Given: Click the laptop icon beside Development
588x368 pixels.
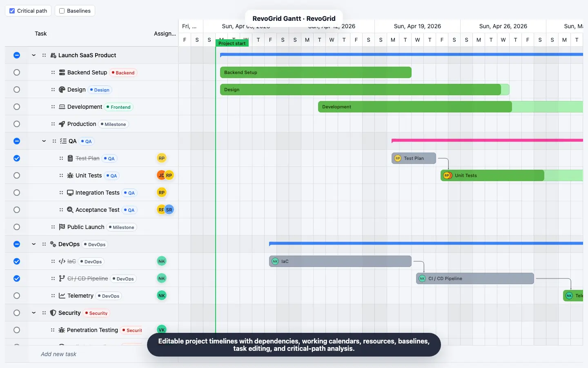Looking at the screenshot, I should click(x=62, y=107).
